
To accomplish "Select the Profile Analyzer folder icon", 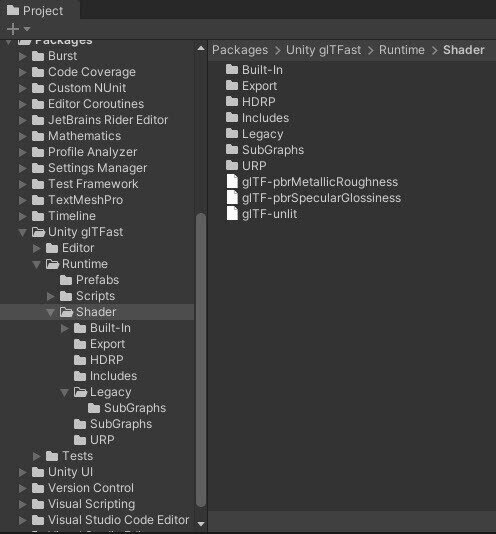I will (x=38, y=152).
